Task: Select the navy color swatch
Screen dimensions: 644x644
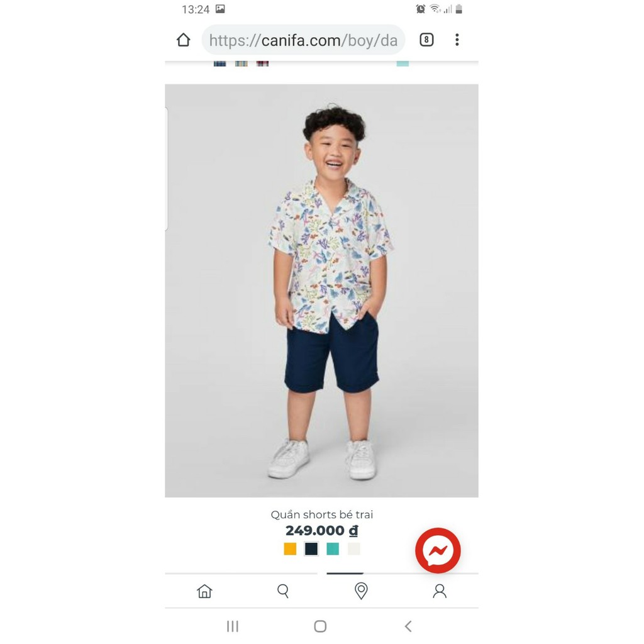Action: tap(311, 548)
